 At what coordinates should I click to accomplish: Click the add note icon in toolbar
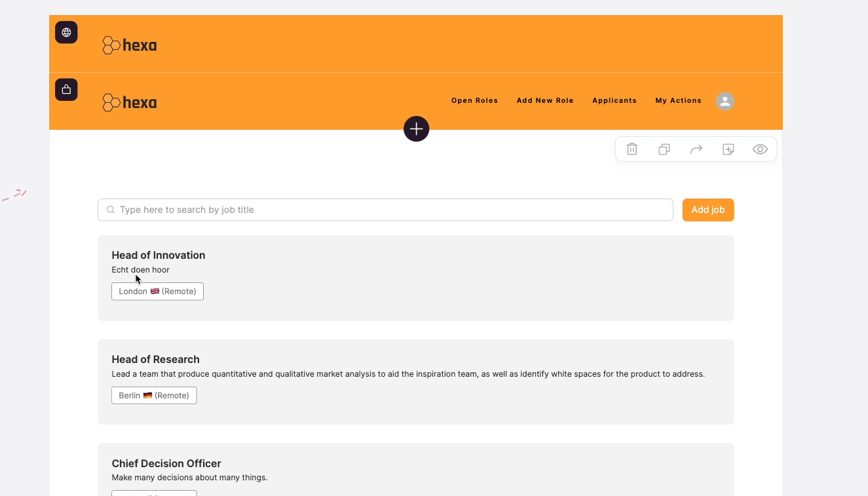728,149
